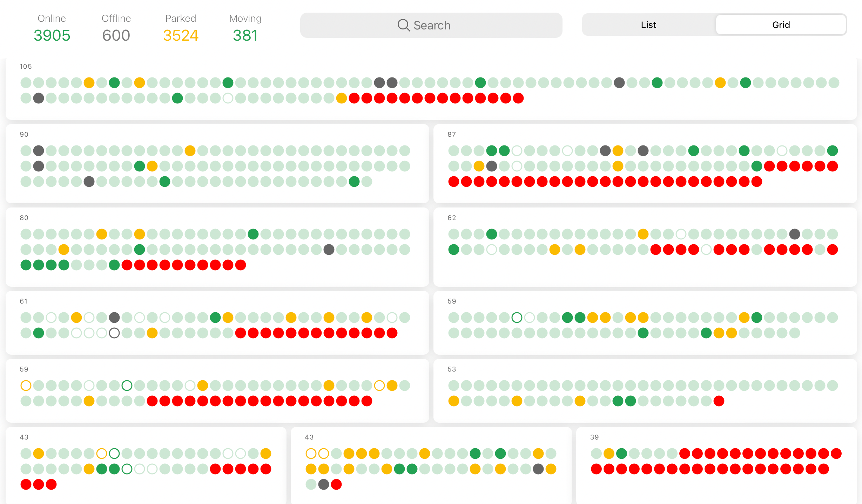The image size is (862, 504).
Task: Click first yellow dot in group 80
Action: [x=102, y=234]
